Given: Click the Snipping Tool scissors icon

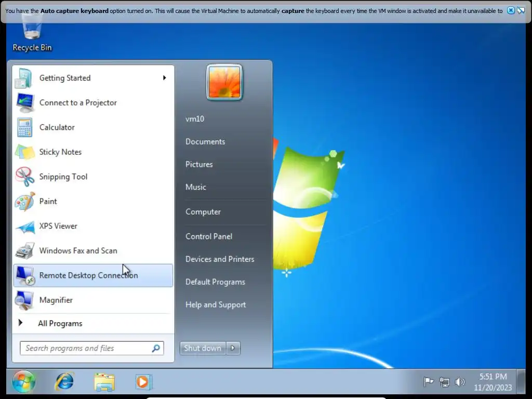Looking at the screenshot, I should tap(24, 177).
